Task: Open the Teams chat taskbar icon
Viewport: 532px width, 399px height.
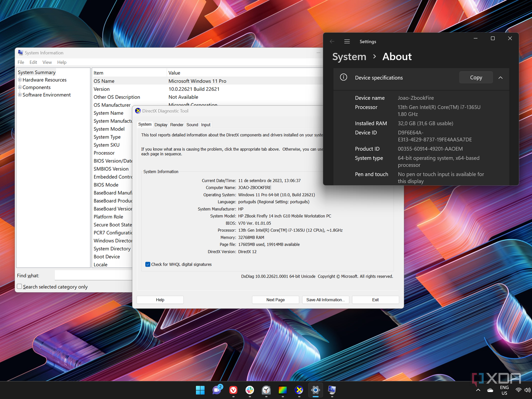Action: [x=217, y=390]
